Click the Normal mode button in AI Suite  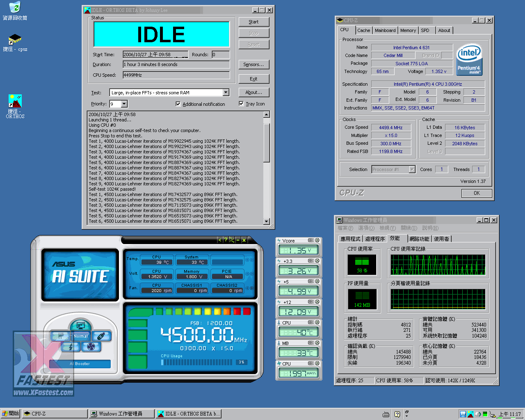(81, 336)
